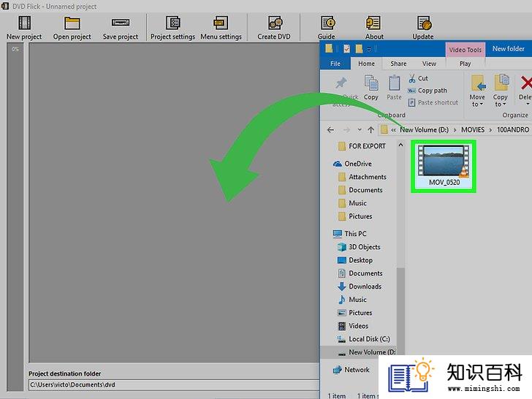Open the File tab in Explorer

(335, 64)
